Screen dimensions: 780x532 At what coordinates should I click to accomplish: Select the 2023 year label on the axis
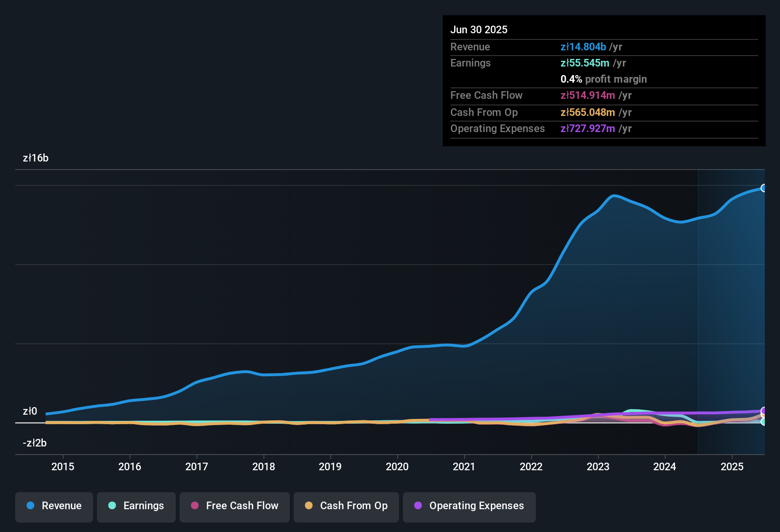pyautogui.click(x=598, y=466)
